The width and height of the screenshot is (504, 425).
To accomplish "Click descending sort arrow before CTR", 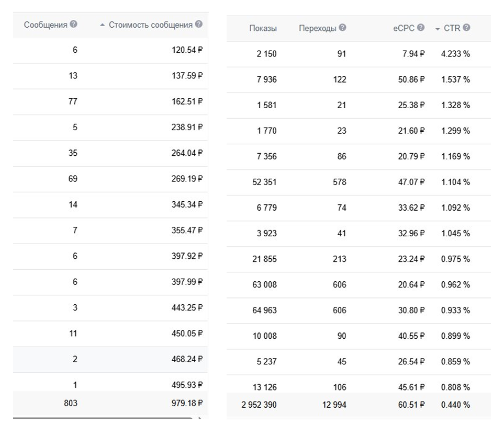I will [438, 28].
